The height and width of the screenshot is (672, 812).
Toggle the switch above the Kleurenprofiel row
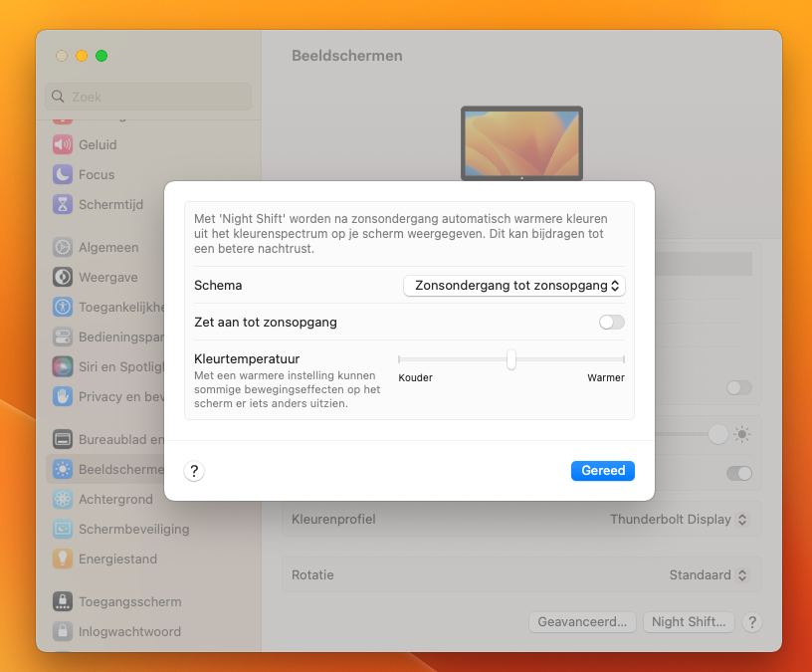[x=738, y=473]
